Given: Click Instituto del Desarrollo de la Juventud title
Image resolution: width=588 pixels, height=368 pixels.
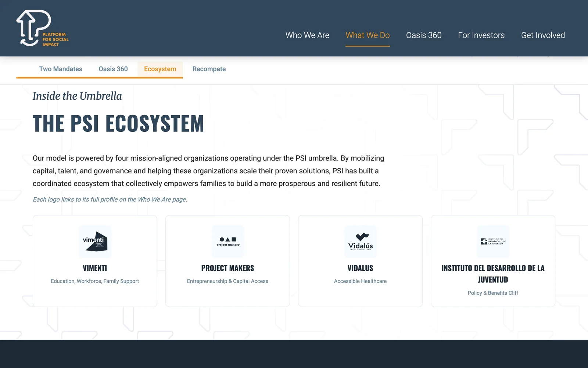Looking at the screenshot, I should [493, 274].
